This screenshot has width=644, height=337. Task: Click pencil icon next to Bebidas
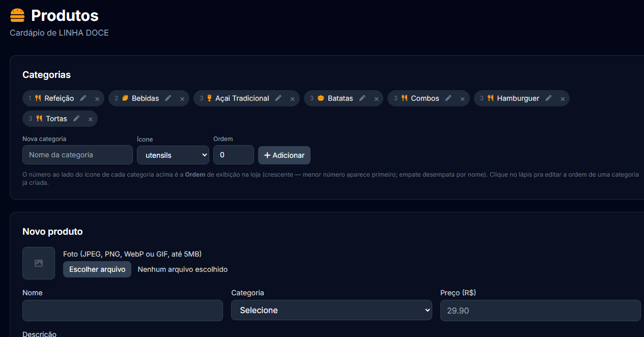[x=168, y=98]
